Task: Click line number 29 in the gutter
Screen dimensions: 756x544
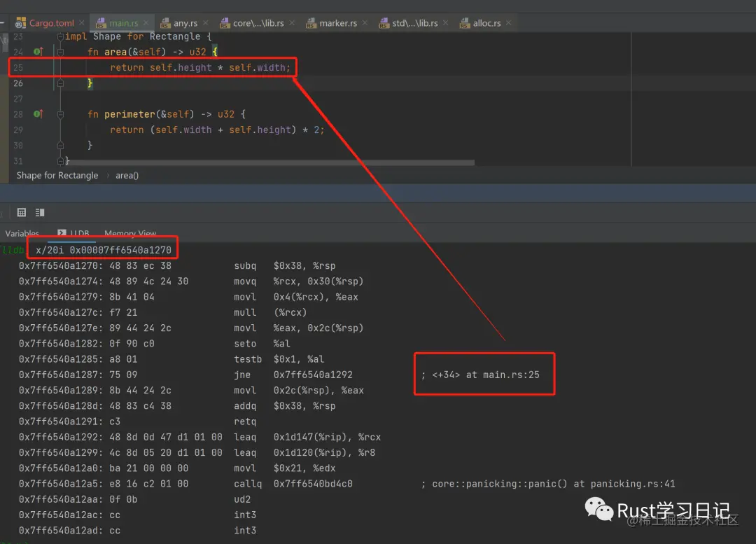Action: point(17,130)
